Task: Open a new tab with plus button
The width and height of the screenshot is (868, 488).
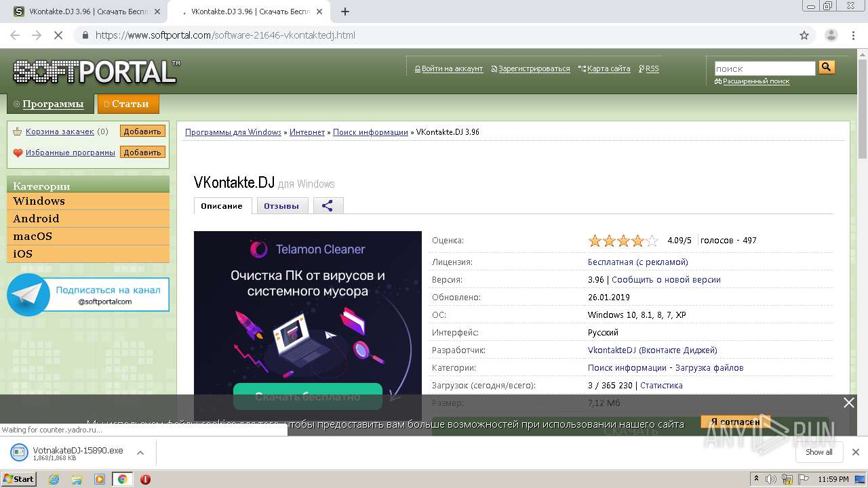Action: (345, 12)
